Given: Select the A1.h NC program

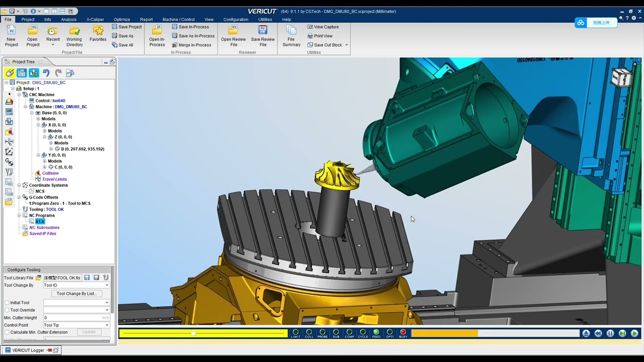Looking at the screenshot, I should click(40, 221).
